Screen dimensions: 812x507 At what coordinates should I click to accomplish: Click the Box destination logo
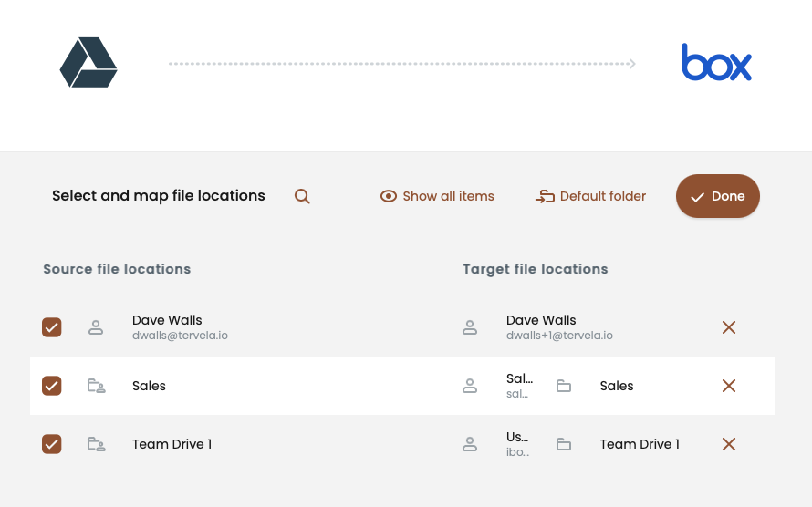point(716,63)
